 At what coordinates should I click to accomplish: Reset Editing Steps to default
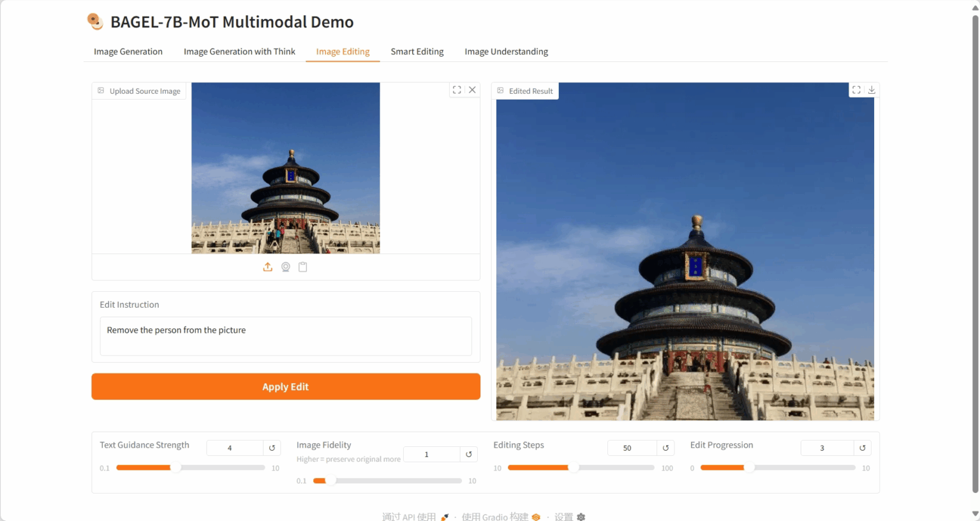tap(665, 448)
